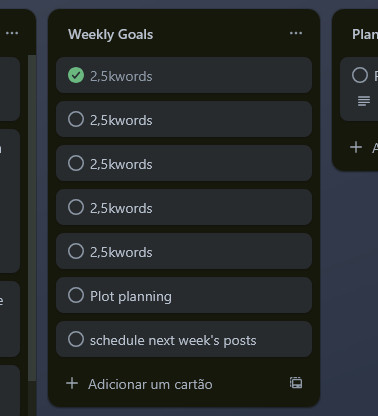Check off schedule next week's posts card

(76, 339)
